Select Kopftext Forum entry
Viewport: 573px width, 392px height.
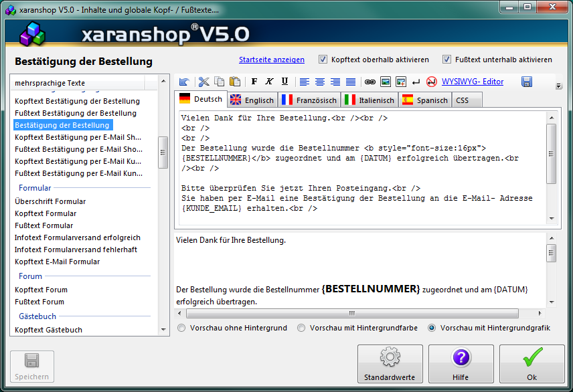pos(41,290)
